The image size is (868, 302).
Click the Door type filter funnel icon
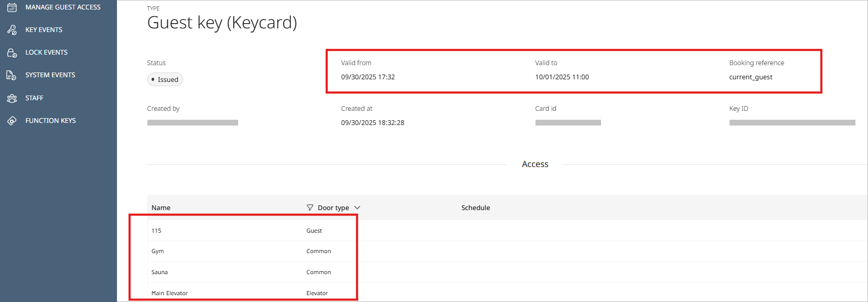point(310,208)
